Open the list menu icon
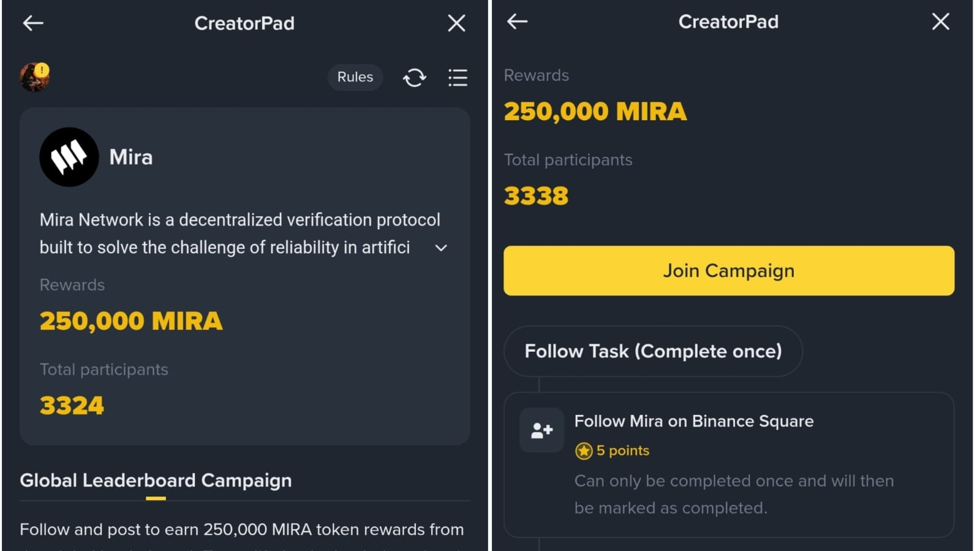980x551 pixels. pos(458,78)
